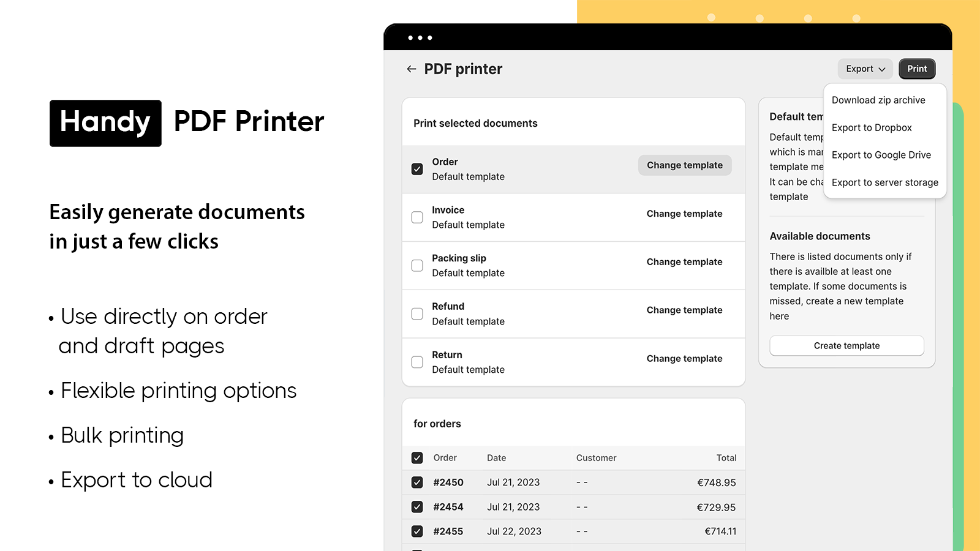Screen dimensions: 980x551
Task: Check the Refund document option
Action: (x=417, y=313)
